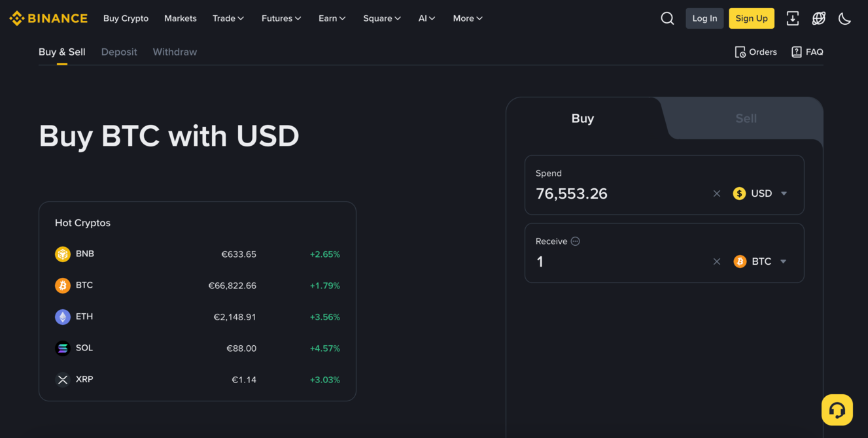This screenshot has height=438, width=868.
Task: Click the BNB coin icon
Action: pyautogui.click(x=63, y=254)
